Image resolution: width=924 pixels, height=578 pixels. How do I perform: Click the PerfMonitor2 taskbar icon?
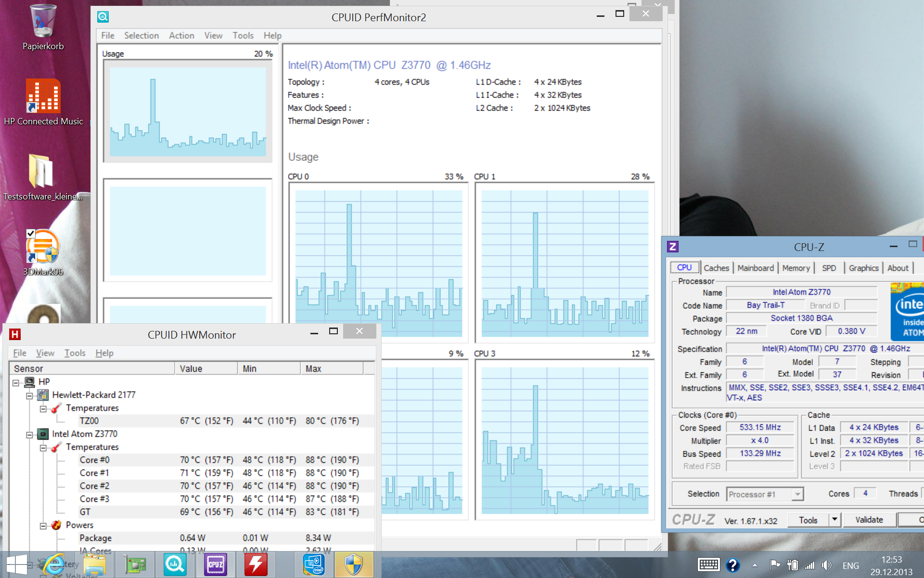[175, 565]
